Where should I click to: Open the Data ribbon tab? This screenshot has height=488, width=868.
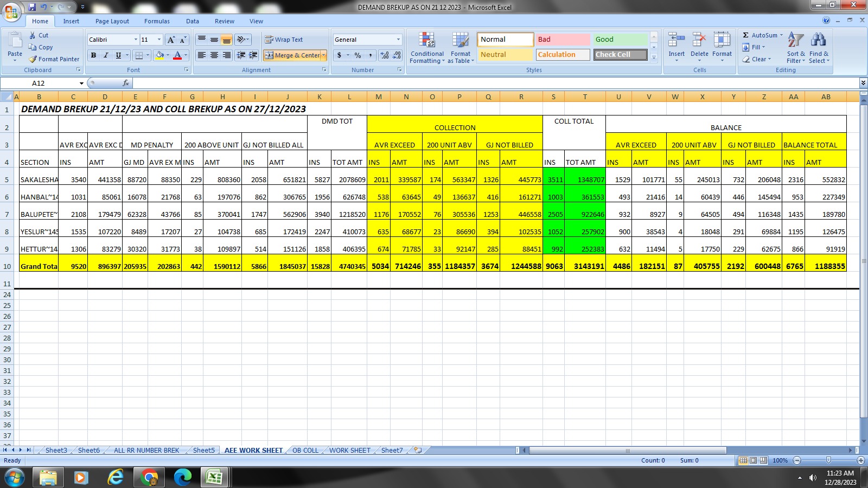point(193,21)
